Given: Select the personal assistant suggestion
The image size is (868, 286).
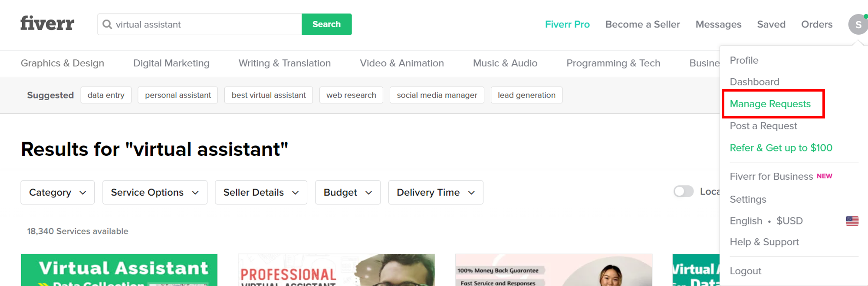Looking at the screenshot, I should pos(178,95).
